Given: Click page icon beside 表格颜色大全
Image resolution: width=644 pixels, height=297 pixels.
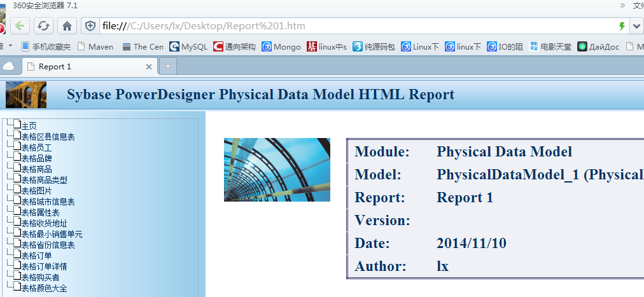Looking at the screenshot, I should pos(17,286).
